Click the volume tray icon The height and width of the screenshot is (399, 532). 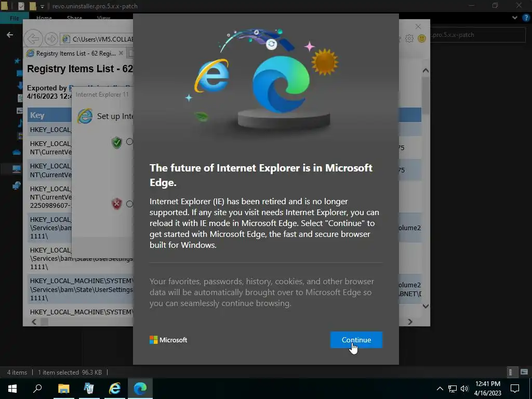[x=464, y=389]
